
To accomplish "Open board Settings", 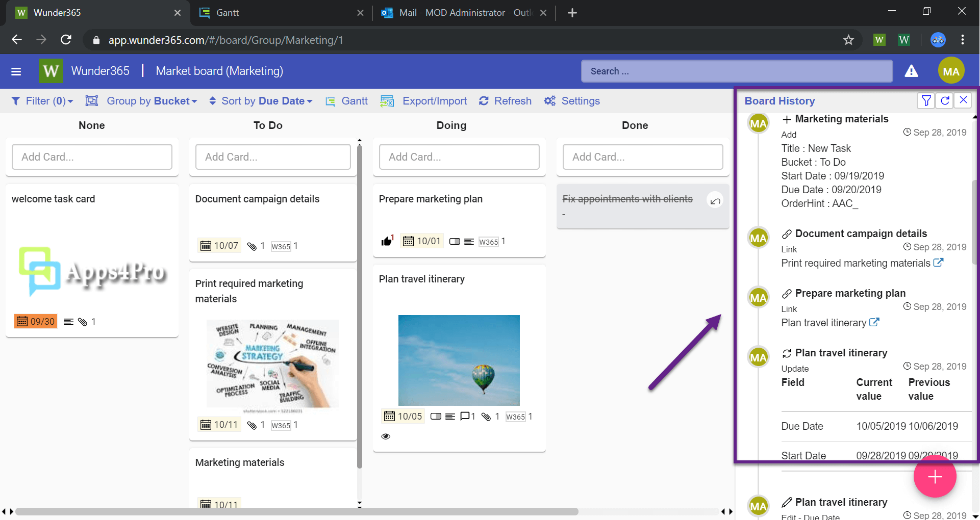I will 572,101.
